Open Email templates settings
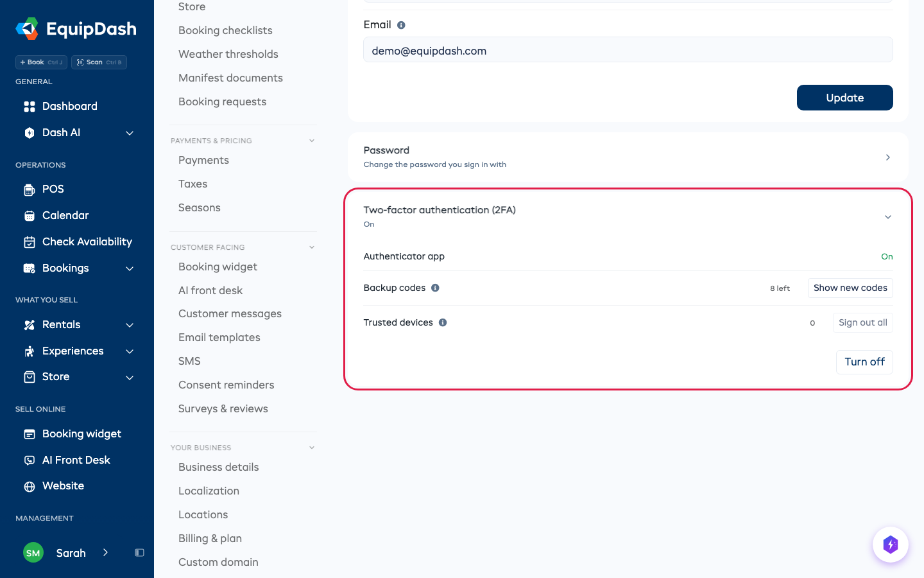924x578 pixels. click(x=219, y=337)
